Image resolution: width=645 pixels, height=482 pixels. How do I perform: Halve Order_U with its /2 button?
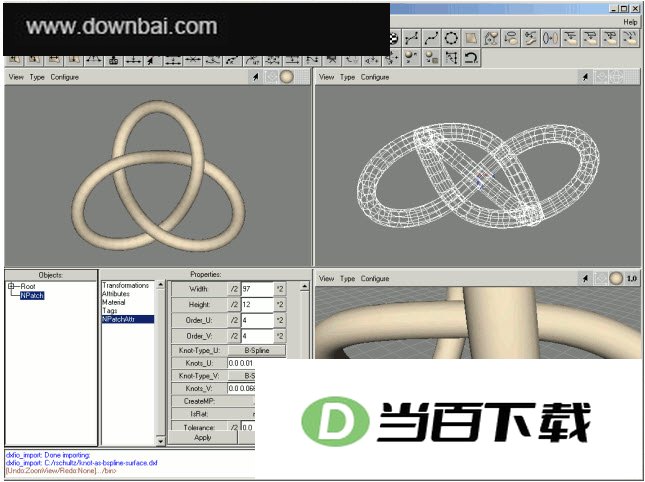(x=234, y=320)
